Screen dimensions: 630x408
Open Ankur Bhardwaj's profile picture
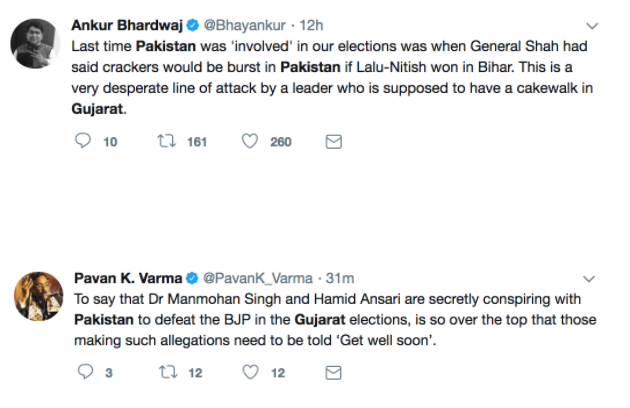pyautogui.click(x=32, y=43)
